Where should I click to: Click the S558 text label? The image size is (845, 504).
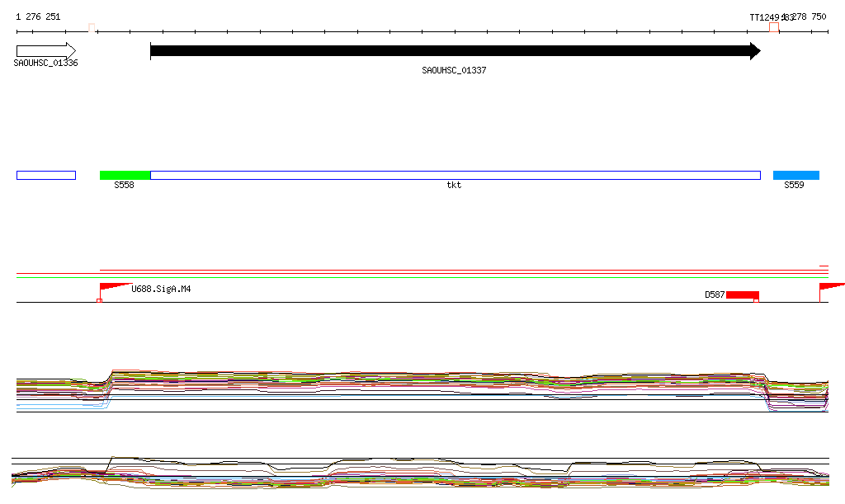point(124,186)
